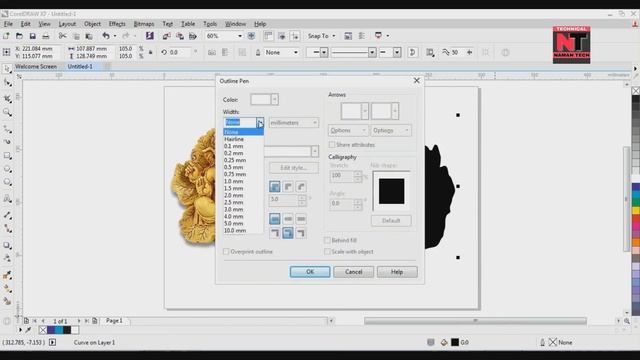Screen dimensions: 640x360
Task: Open the Layout menu
Action: [67, 24]
